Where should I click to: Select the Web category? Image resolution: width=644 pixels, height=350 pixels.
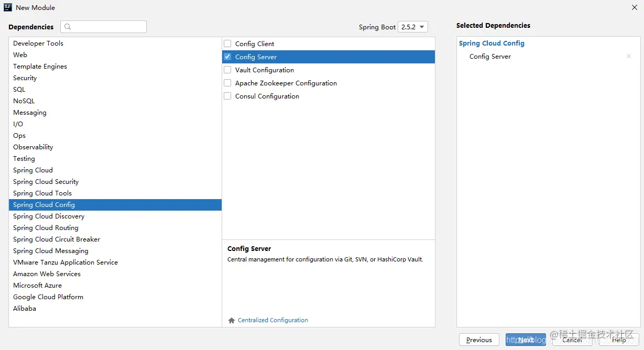click(115, 55)
